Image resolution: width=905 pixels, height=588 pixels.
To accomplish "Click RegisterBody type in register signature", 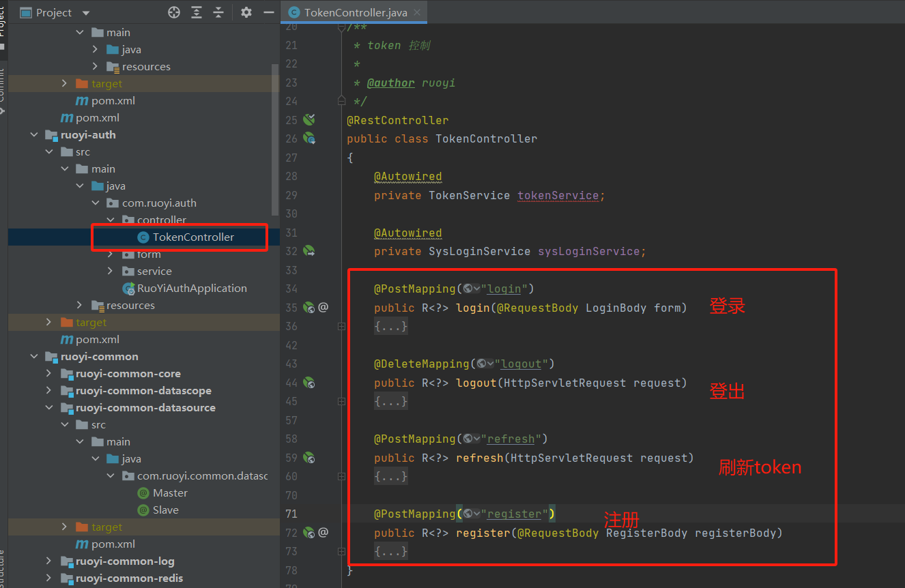I will tap(647, 533).
